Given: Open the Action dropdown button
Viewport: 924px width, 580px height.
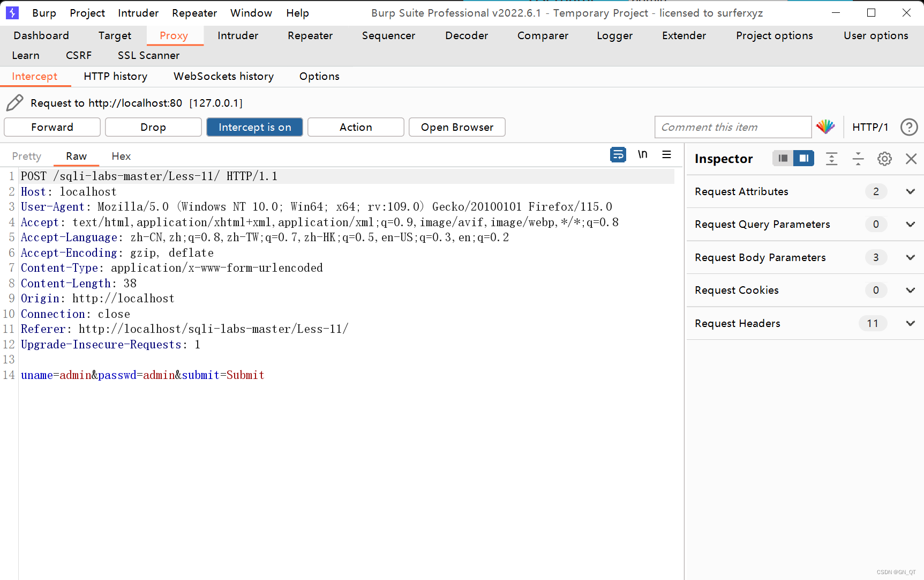Looking at the screenshot, I should [x=356, y=127].
